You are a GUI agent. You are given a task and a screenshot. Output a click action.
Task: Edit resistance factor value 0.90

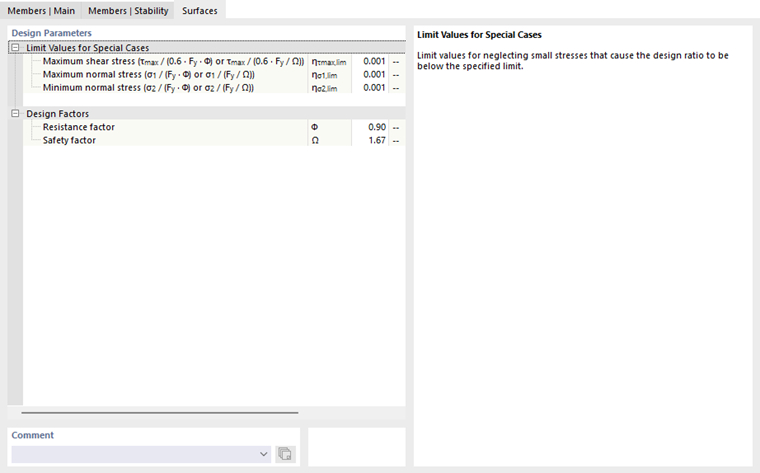click(370, 127)
